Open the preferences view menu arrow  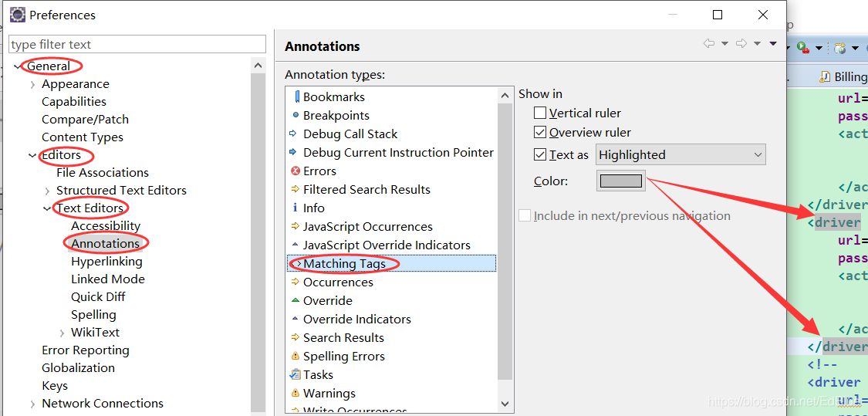coord(773,44)
